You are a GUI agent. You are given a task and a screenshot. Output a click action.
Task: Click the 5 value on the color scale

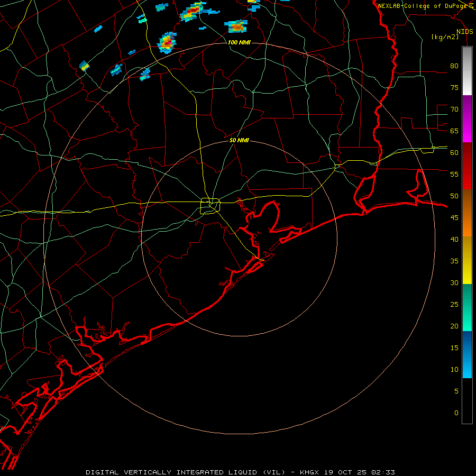456,391
